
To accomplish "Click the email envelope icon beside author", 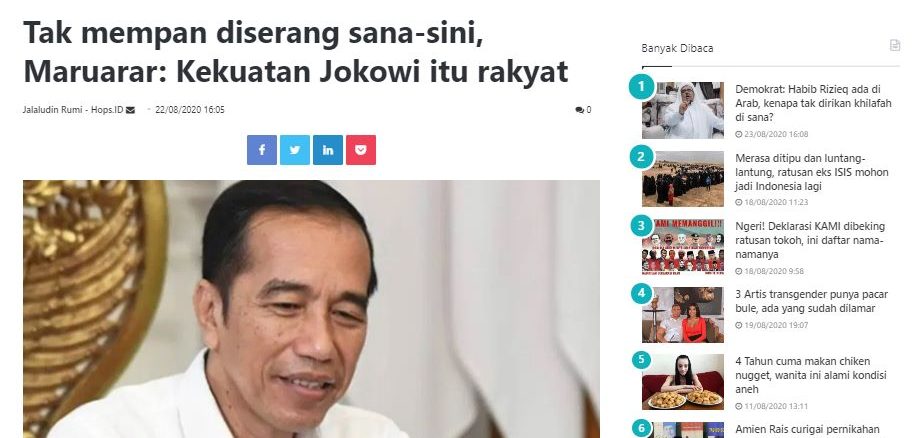I will [x=130, y=110].
